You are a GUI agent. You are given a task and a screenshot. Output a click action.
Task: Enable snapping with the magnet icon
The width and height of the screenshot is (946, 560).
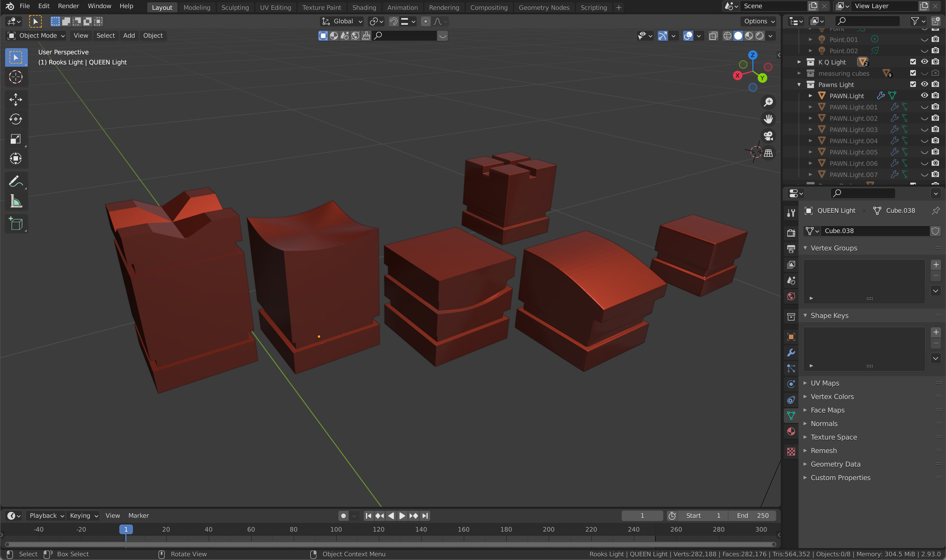tap(393, 21)
